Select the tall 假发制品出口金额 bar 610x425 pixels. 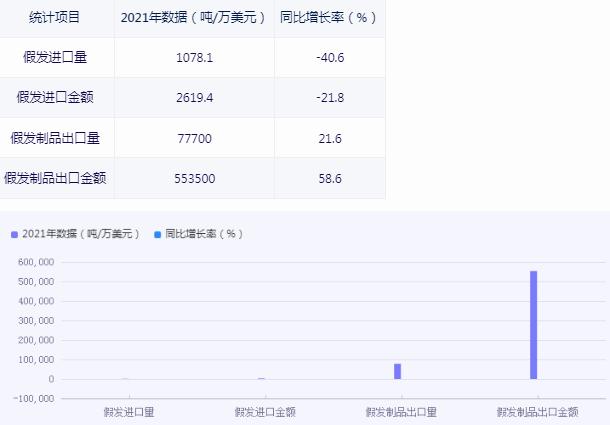pos(534,325)
